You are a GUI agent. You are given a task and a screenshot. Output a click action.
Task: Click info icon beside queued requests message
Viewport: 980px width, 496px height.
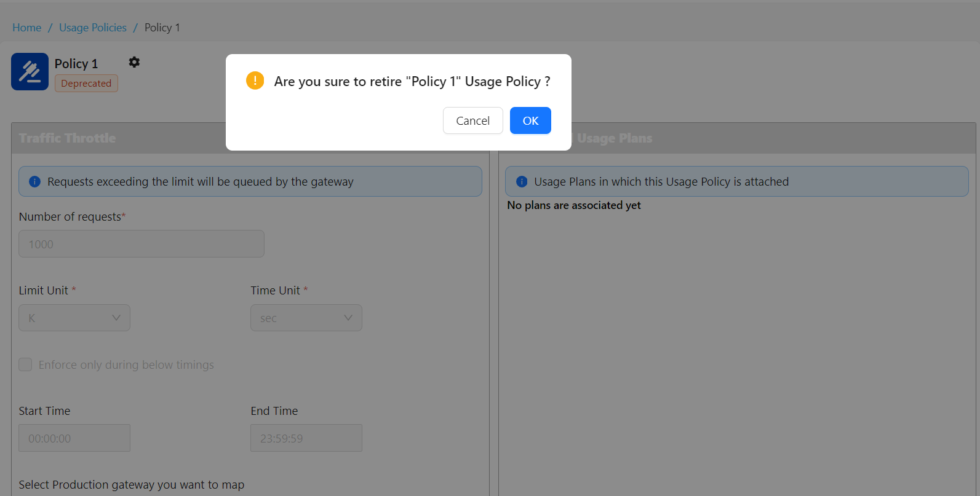click(x=35, y=182)
